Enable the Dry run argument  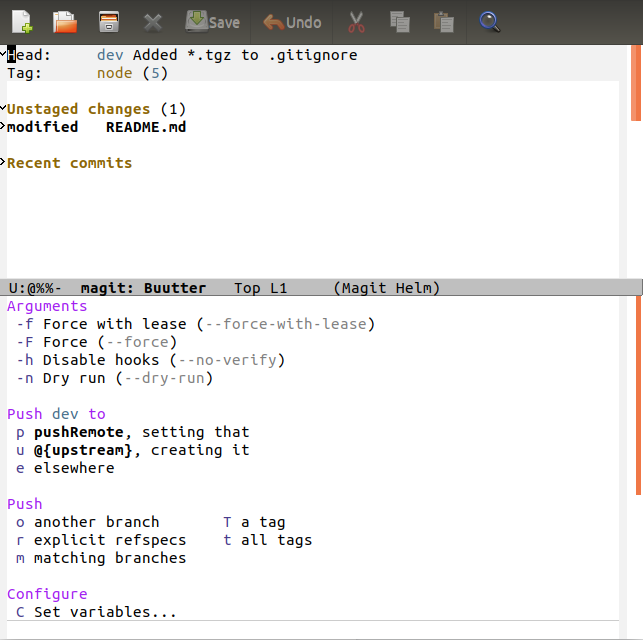(78, 378)
